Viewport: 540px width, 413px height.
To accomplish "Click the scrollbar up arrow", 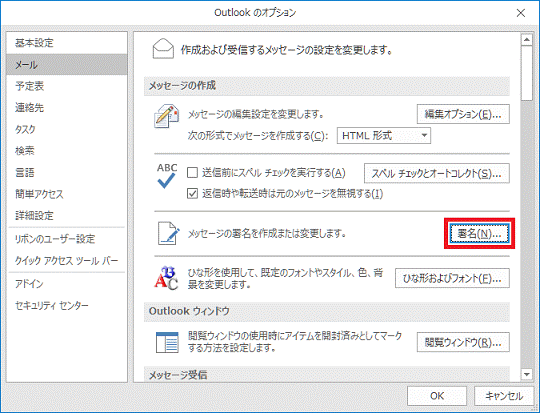I will [x=527, y=40].
